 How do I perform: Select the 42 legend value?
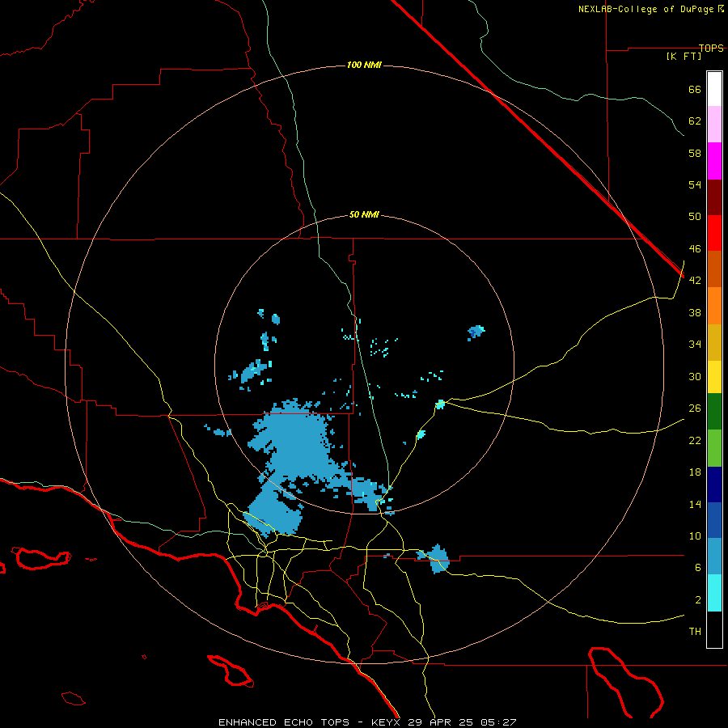point(695,280)
